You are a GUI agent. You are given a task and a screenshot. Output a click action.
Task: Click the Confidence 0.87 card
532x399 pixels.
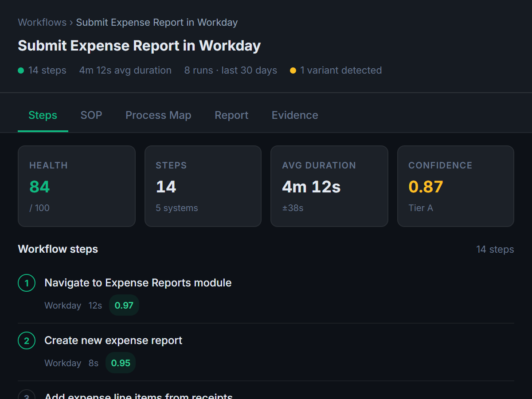[456, 186]
